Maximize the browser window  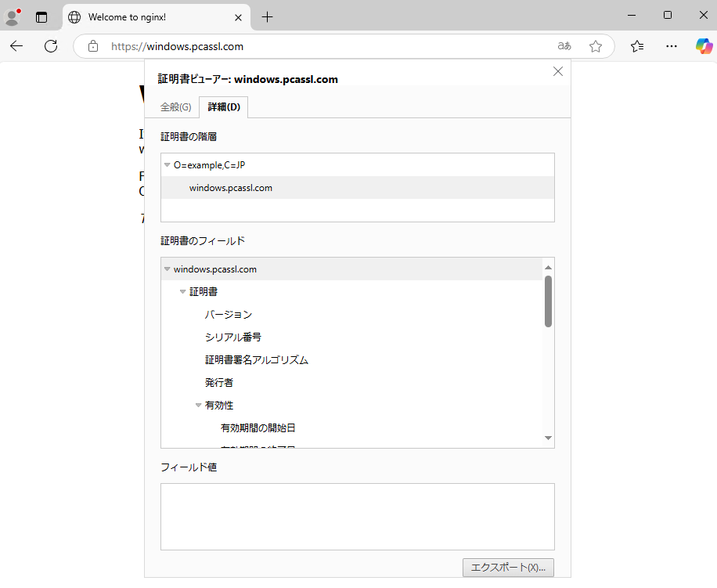668,15
